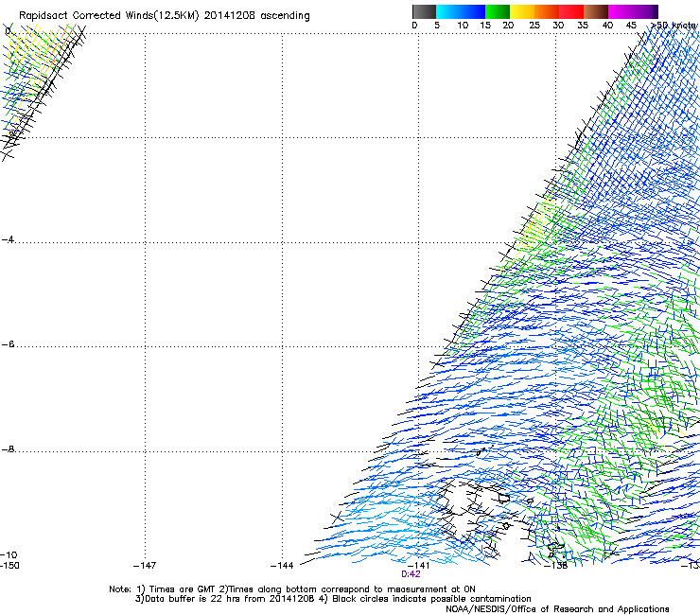The image size is (700, 615).
Task: Click the -4 latitude axis label
Action: point(8,239)
